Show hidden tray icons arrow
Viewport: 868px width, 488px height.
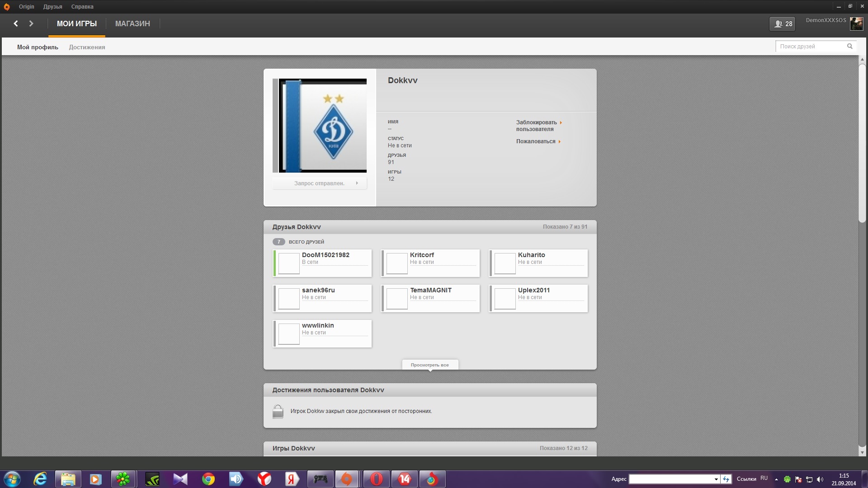[776, 479]
